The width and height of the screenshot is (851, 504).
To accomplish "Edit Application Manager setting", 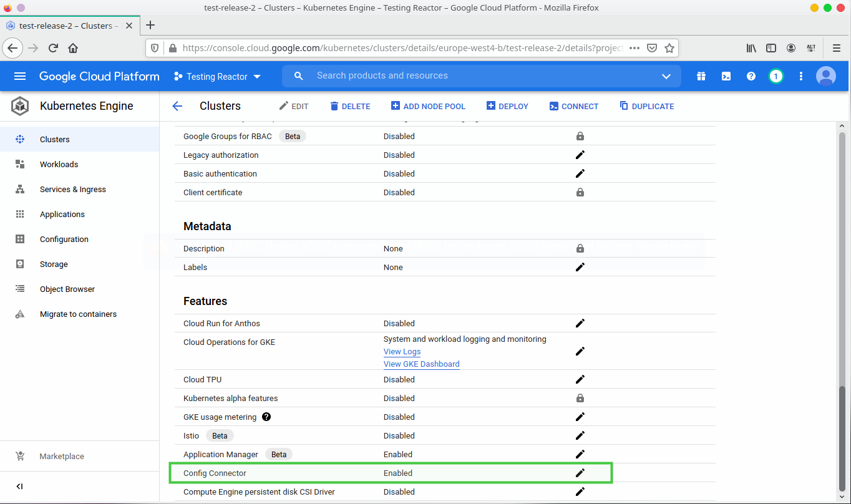I will 580,454.
